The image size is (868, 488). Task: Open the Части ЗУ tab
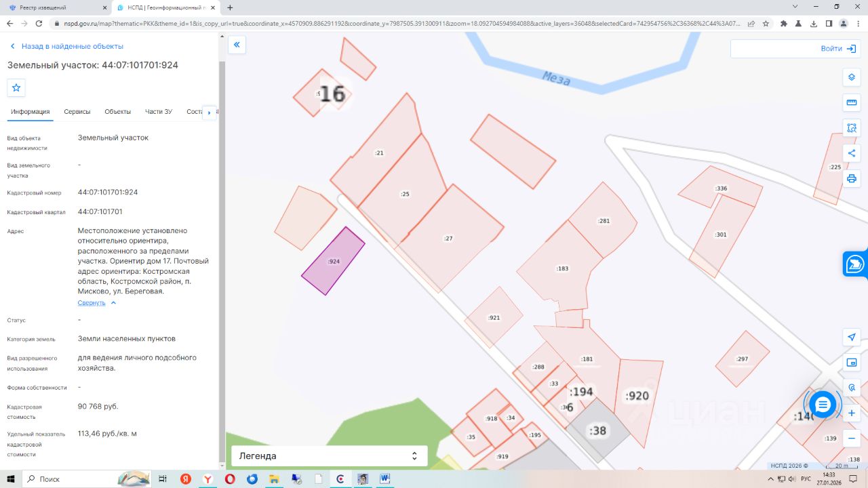159,112
